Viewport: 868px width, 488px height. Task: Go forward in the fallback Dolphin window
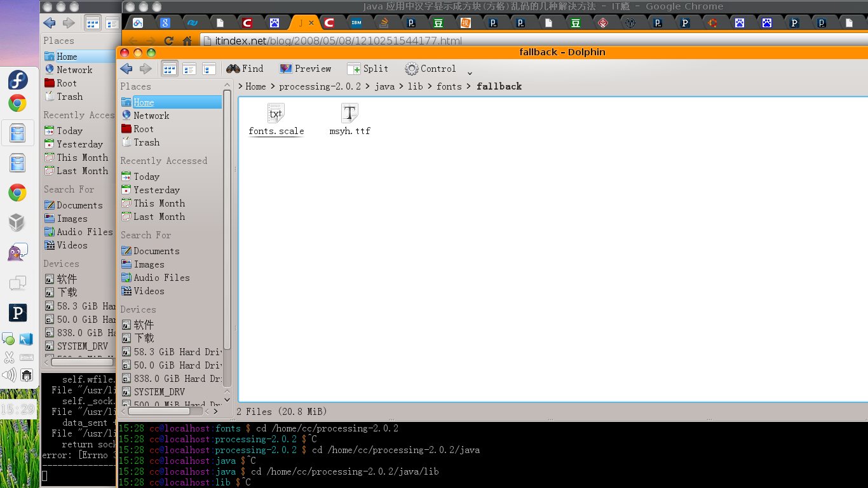pos(146,69)
